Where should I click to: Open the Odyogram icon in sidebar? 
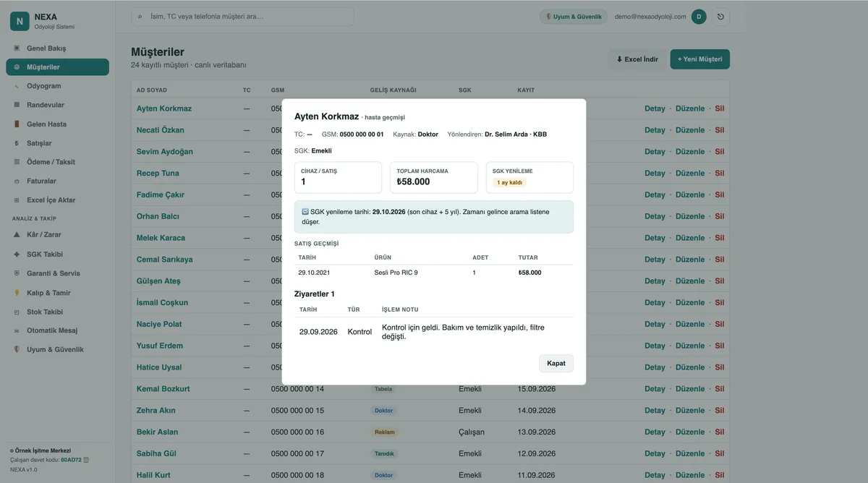point(17,86)
